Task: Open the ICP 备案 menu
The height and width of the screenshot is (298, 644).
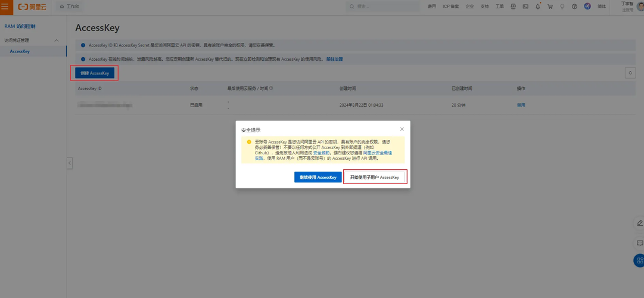Action: pos(450,7)
